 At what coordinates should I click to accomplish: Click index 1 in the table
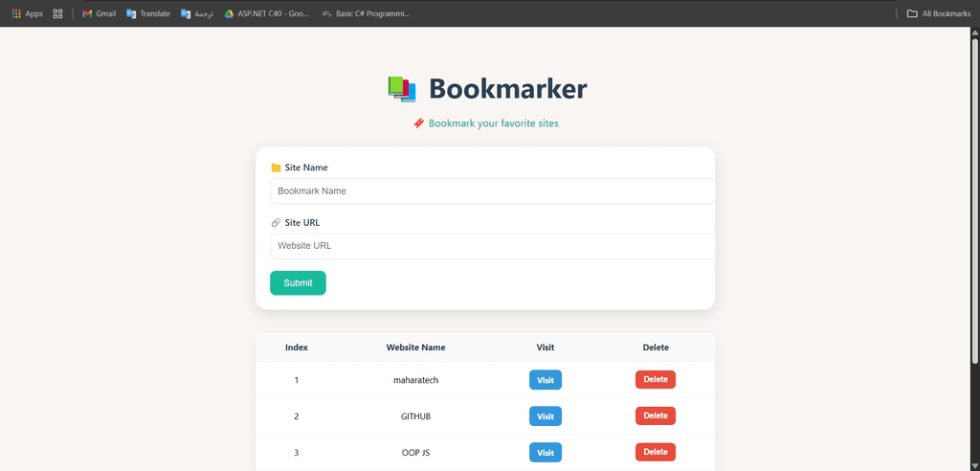click(x=297, y=380)
